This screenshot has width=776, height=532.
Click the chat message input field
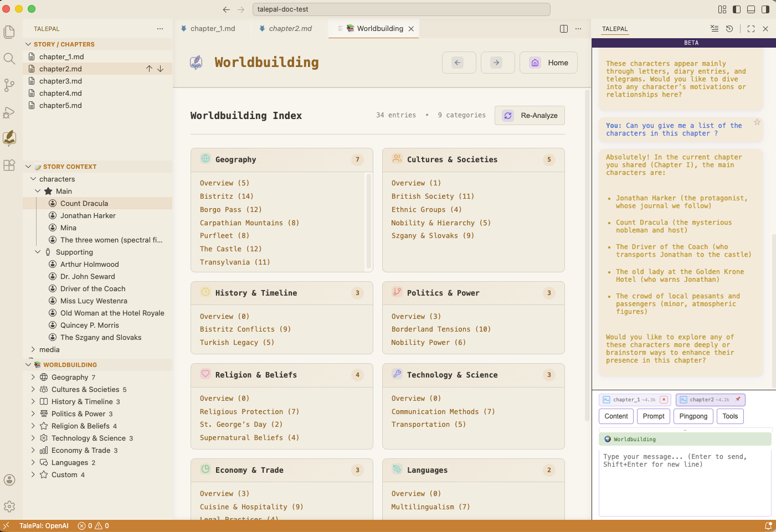pyautogui.click(x=685, y=483)
